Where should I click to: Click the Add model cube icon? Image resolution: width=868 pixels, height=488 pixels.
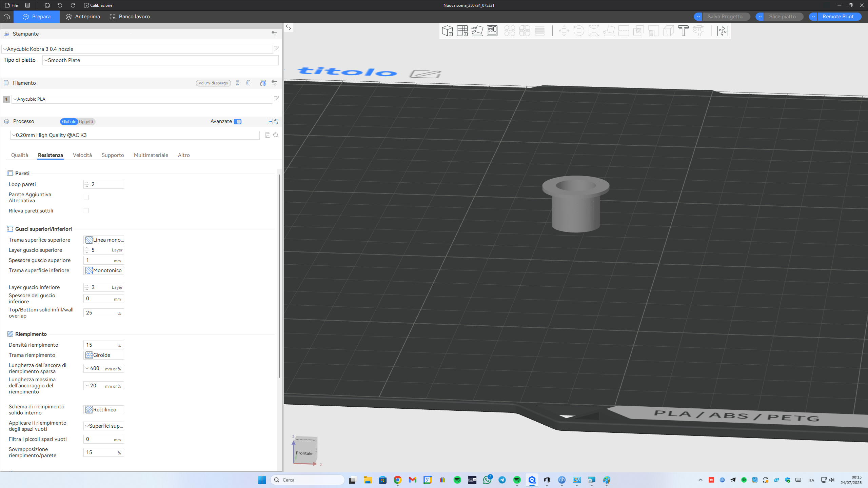[x=447, y=31]
